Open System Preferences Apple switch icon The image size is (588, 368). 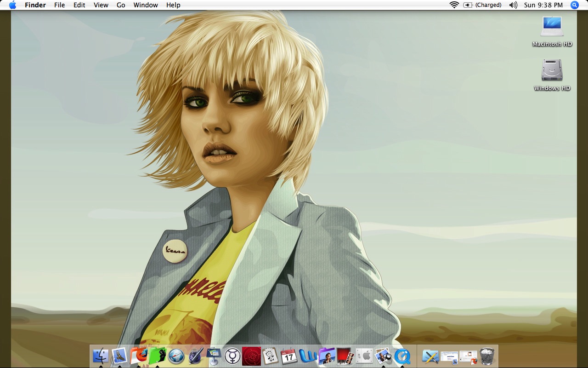point(364,356)
